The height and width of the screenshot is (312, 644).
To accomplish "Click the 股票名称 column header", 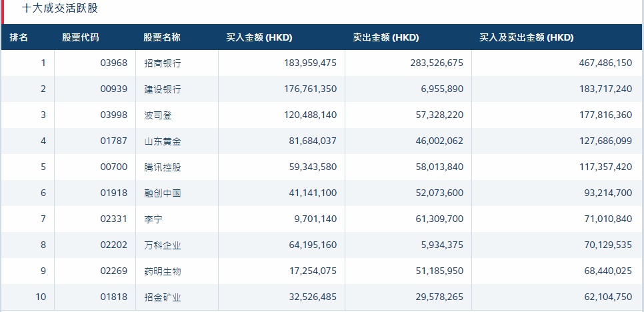I will pyautogui.click(x=162, y=37).
